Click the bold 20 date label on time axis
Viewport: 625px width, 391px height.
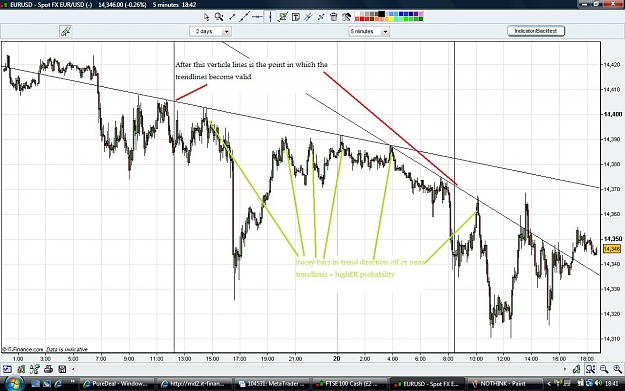337,359
